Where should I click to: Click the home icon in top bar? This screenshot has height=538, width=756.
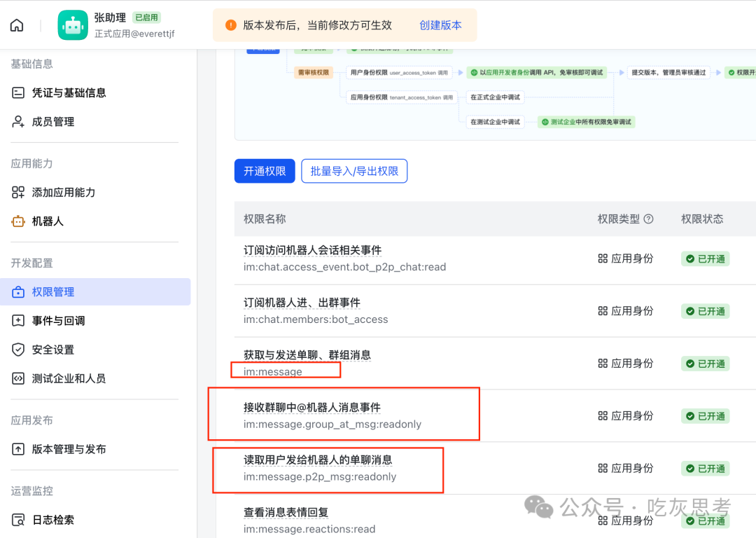[16, 25]
